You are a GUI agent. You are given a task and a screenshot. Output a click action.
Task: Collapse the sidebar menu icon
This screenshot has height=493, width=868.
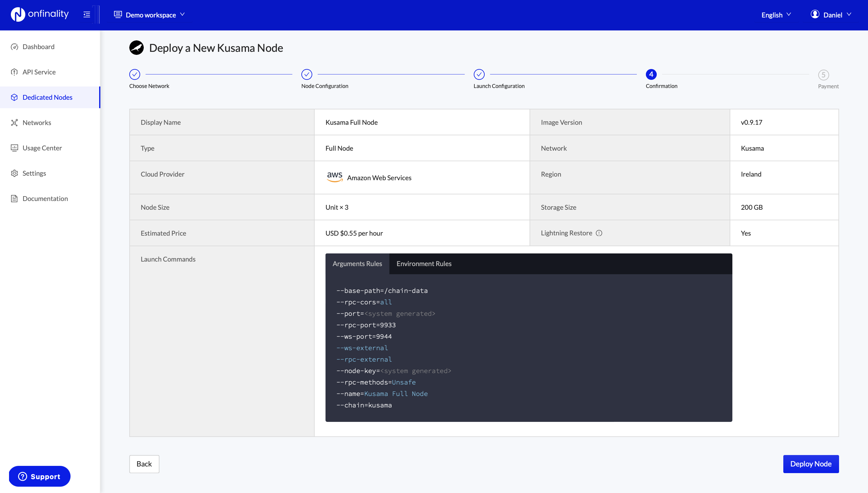point(87,14)
